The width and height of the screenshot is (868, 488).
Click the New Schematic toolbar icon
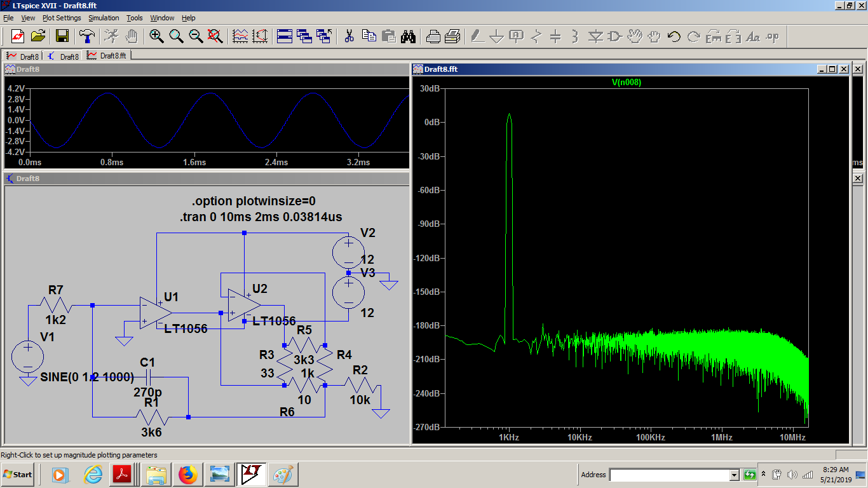coord(18,36)
